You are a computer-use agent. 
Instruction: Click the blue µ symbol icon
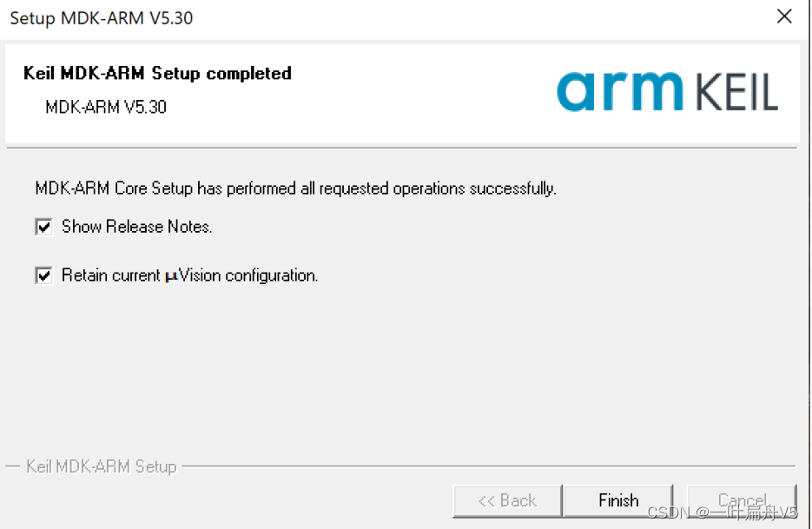point(171,277)
